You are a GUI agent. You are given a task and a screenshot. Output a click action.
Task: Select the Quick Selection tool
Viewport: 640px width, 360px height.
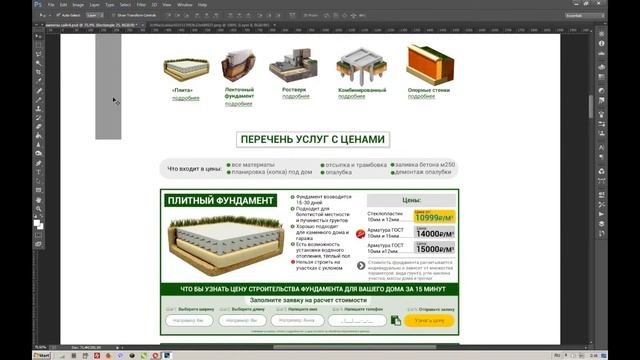[38, 63]
